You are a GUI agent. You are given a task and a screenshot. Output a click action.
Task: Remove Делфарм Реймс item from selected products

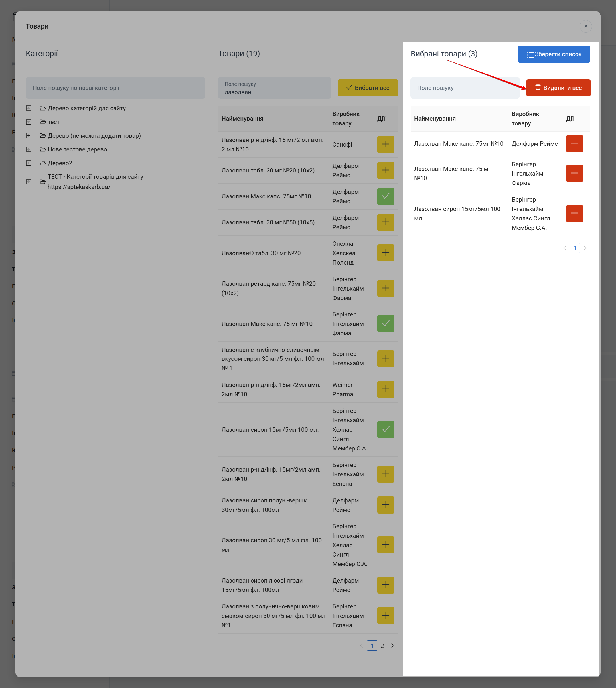pyautogui.click(x=574, y=144)
